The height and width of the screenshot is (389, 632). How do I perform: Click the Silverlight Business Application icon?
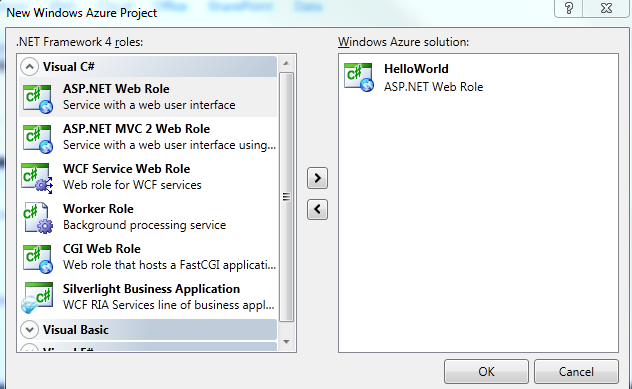point(37,298)
